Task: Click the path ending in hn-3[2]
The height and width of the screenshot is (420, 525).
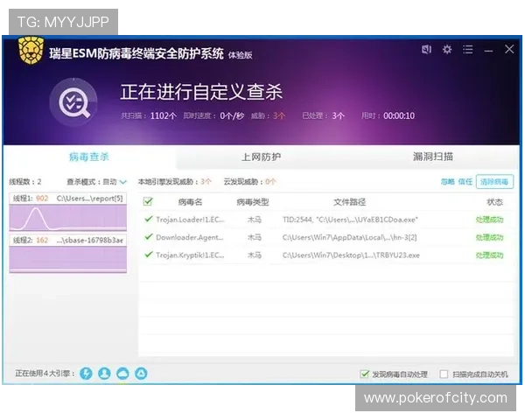Action: click(x=349, y=237)
